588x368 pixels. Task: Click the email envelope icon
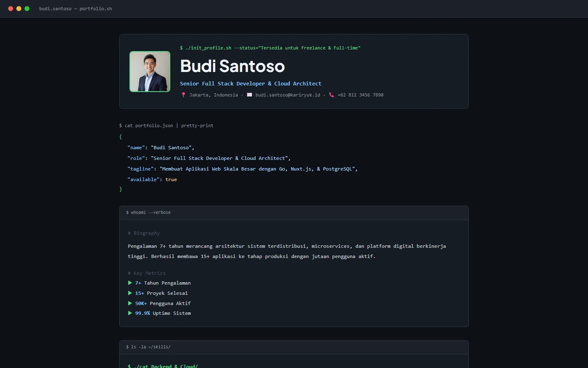click(249, 95)
